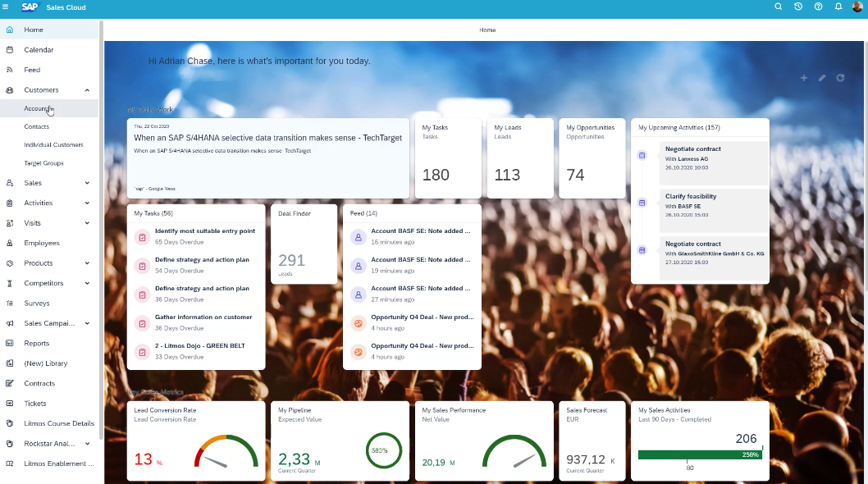The width and height of the screenshot is (868, 484).
Task: Click the pencil icon to edit the homepage
Action: coord(821,78)
